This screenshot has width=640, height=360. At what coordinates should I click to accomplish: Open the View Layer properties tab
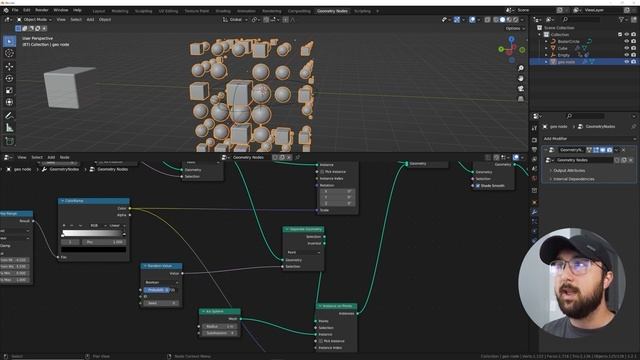[534, 160]
